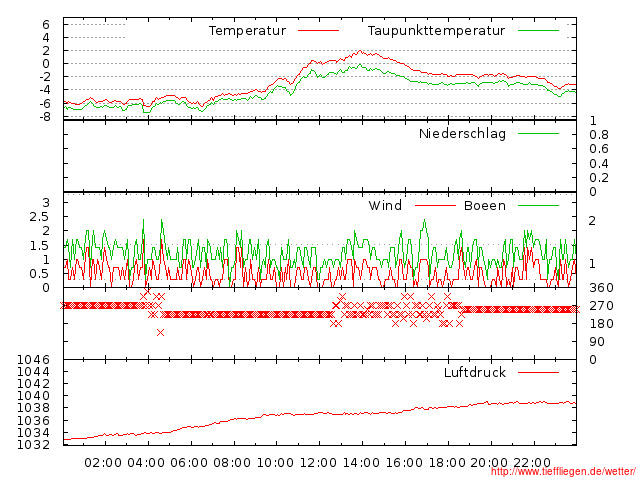This screenshot has height=480, width=640.
Task: Click the 180 wind direction axis value
Action: click(x=601, y=324)
